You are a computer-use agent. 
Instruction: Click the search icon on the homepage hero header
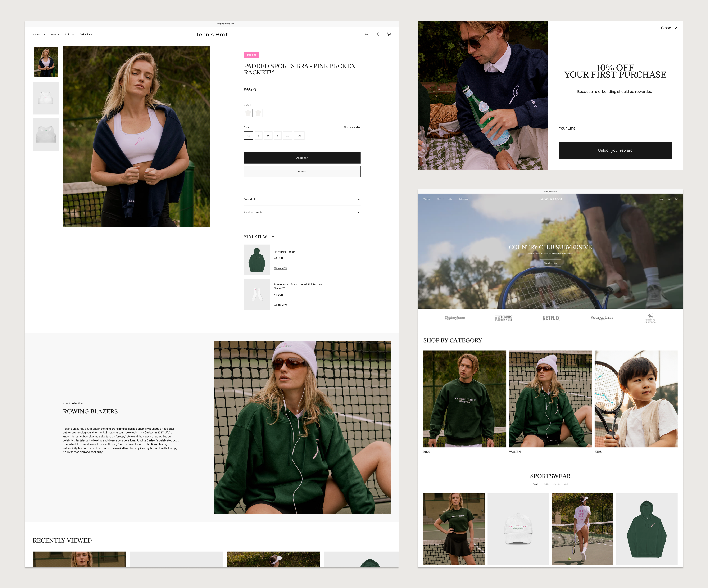point(669,199)
